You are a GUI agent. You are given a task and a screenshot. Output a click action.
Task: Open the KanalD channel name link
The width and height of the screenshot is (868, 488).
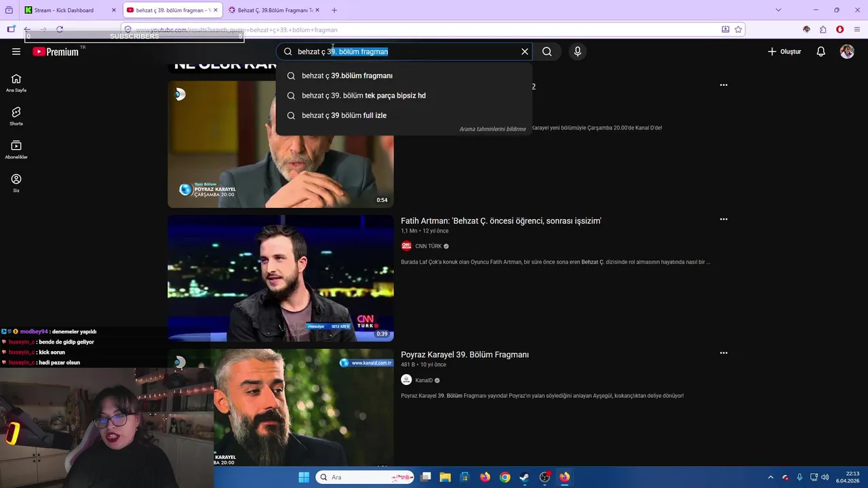pyautogui.click(x=424, y=380)
